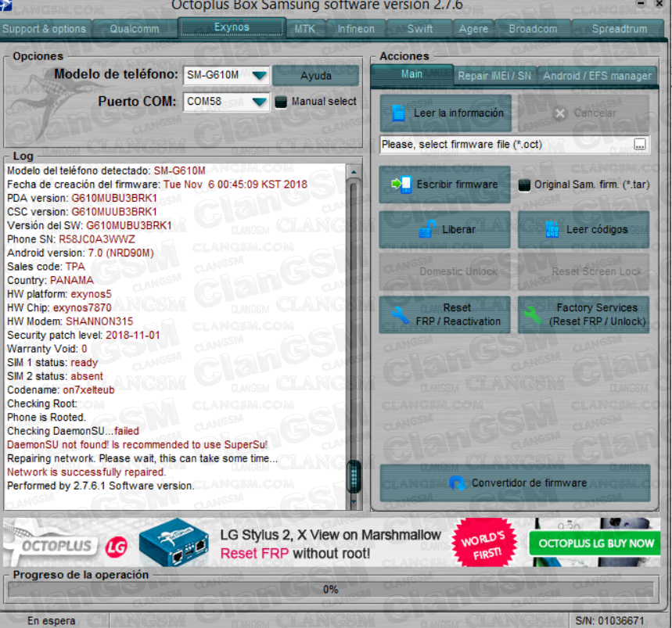Select the Exynos tab
Screen dimensions: 672x628
(232, 27)
